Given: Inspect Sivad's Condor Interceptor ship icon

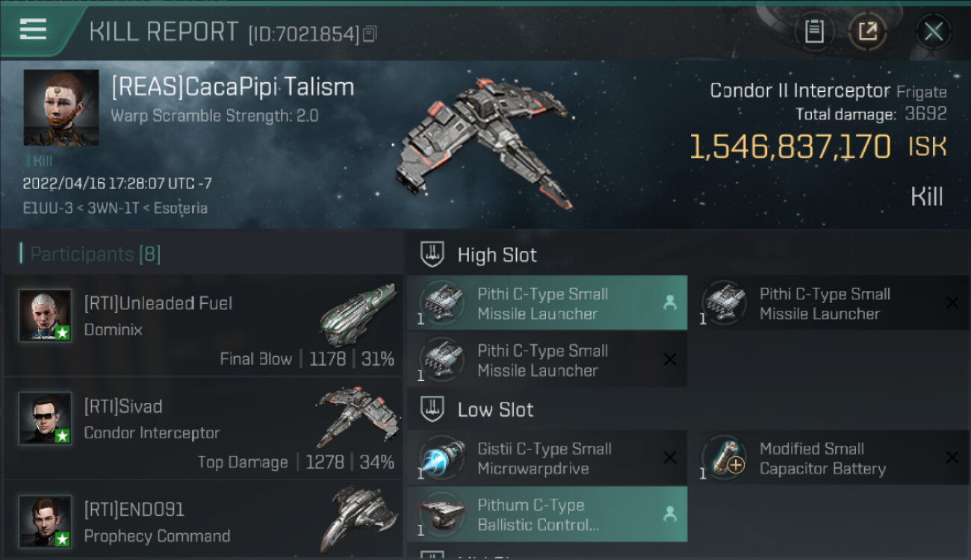Looking at the screenshot, I should click(355, 417).
